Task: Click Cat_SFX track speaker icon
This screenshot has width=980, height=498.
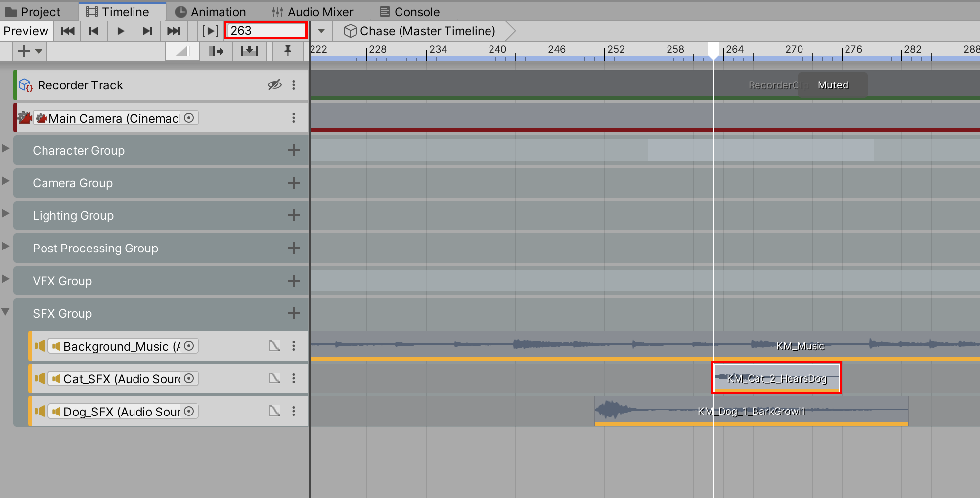Action: click(40, 378)
